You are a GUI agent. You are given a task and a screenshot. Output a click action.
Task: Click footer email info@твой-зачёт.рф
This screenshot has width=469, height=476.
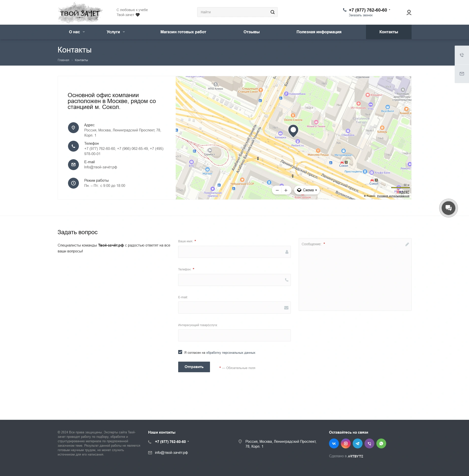click(171, 453)
